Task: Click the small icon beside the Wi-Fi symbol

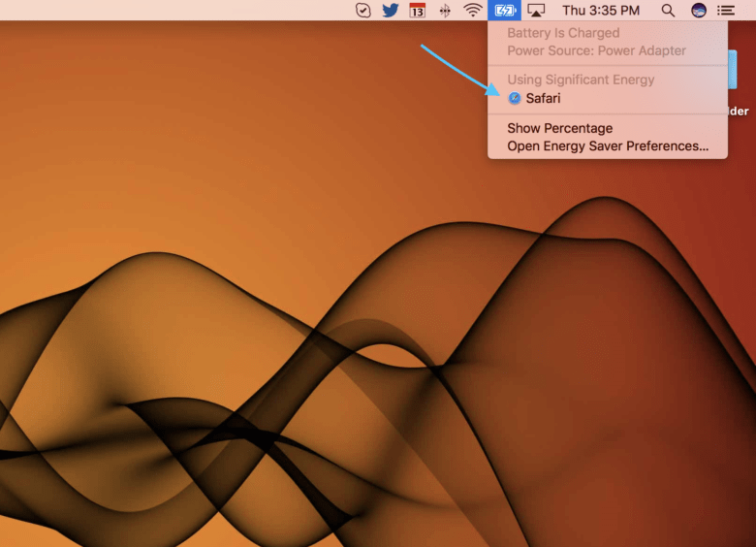Action: tap(445, 11)
